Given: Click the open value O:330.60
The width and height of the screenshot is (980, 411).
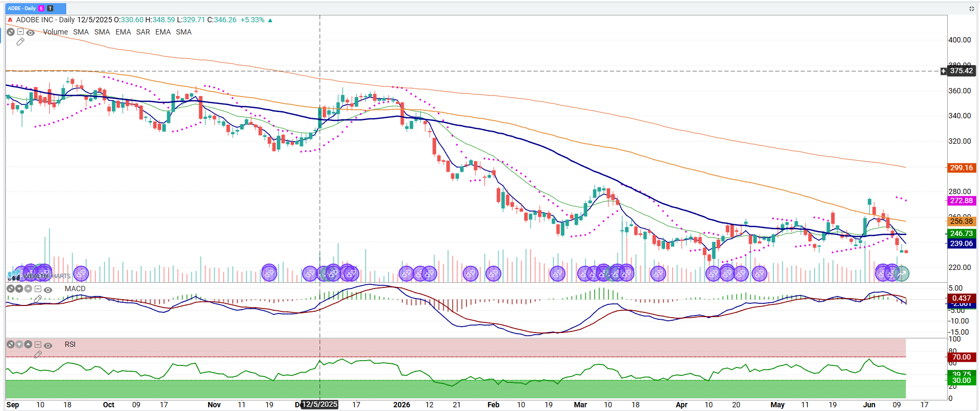Looking at the screenshot, I should tap(129, 20).
